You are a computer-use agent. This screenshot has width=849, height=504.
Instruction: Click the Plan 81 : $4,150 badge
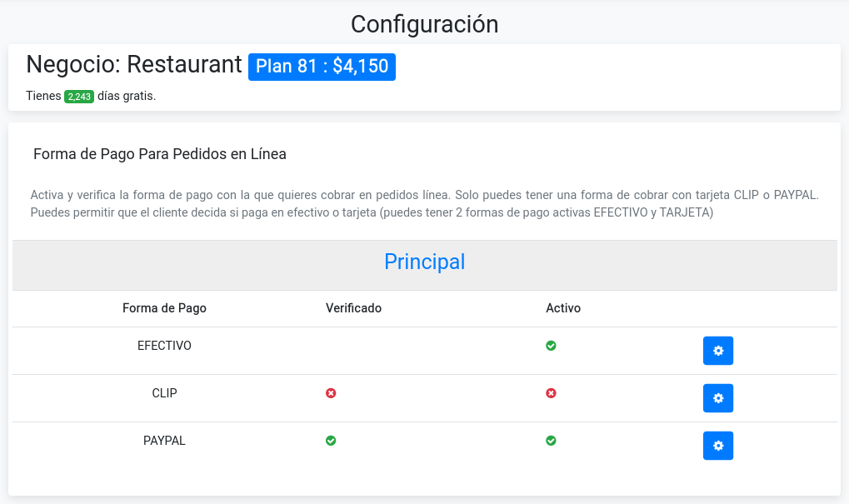(x=322, y=67)
